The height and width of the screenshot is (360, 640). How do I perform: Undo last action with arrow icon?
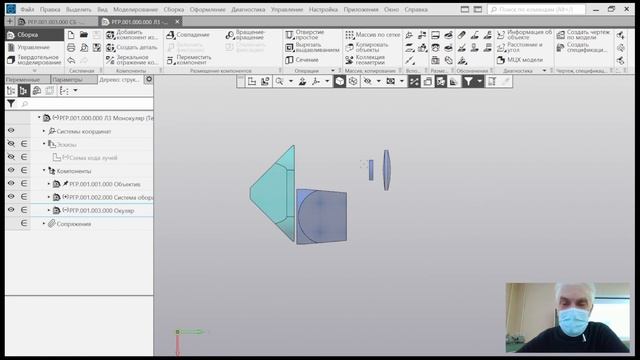[x=71, y=60]
